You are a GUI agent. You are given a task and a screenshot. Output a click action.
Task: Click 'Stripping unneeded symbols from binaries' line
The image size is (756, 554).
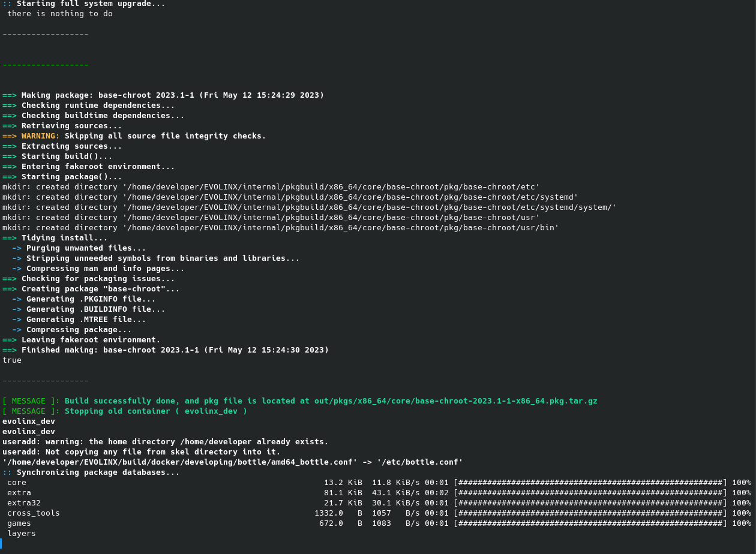[156, 258]
